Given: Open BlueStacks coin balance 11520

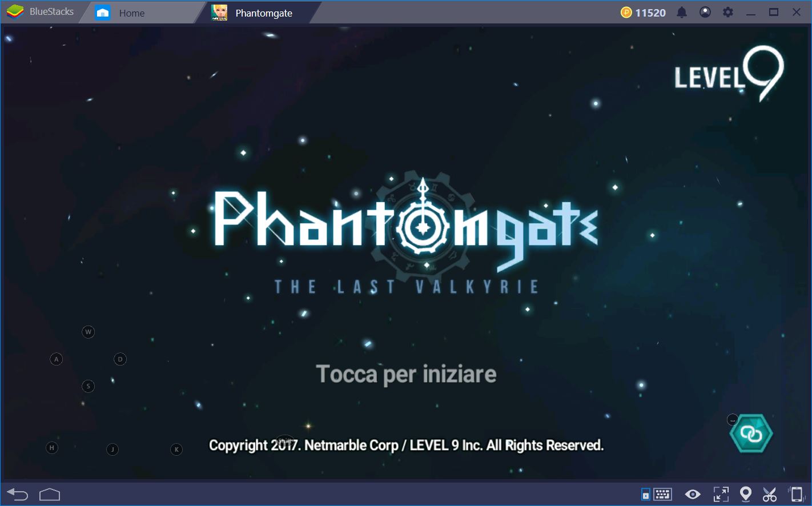Looking at the screenshot, I should pyautogui.click(x=643, y=13).
